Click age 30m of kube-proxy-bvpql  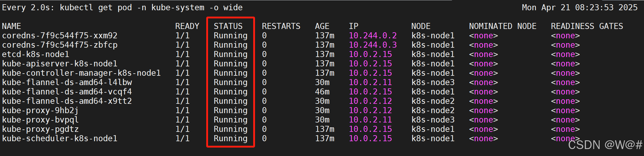pos(322,120)
